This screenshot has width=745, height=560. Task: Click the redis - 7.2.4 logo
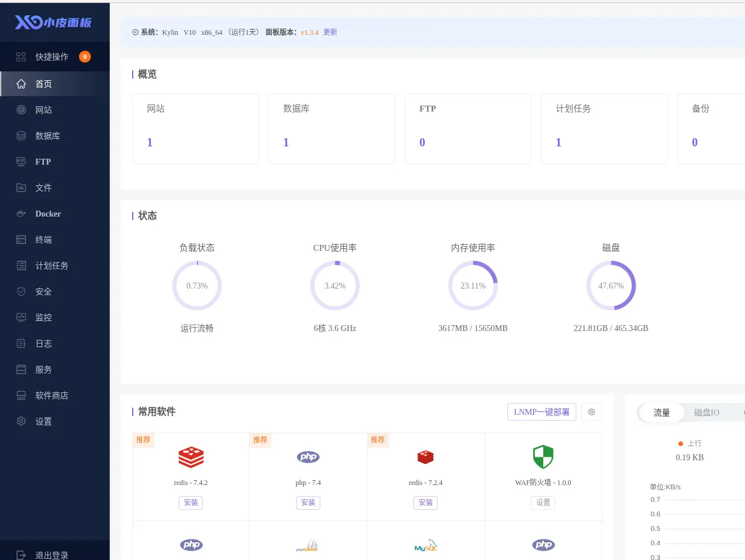(x=425, y=457)
